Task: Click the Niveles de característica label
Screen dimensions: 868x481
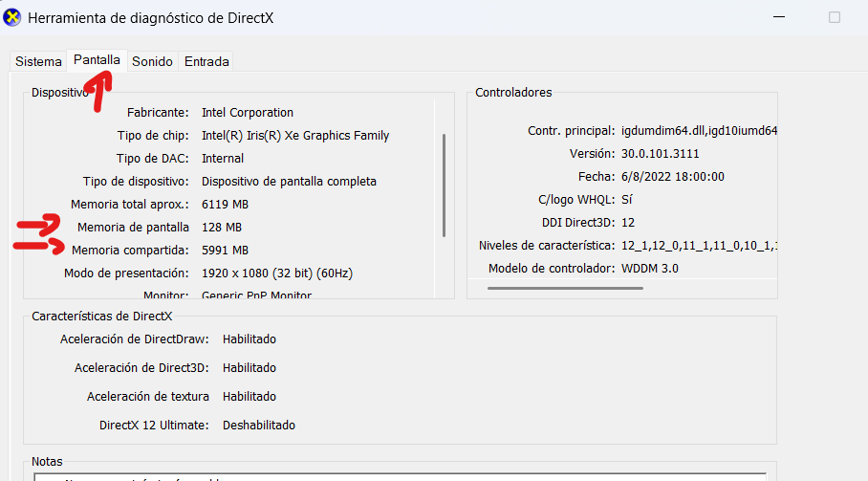Action: click(x=547, y=246)
